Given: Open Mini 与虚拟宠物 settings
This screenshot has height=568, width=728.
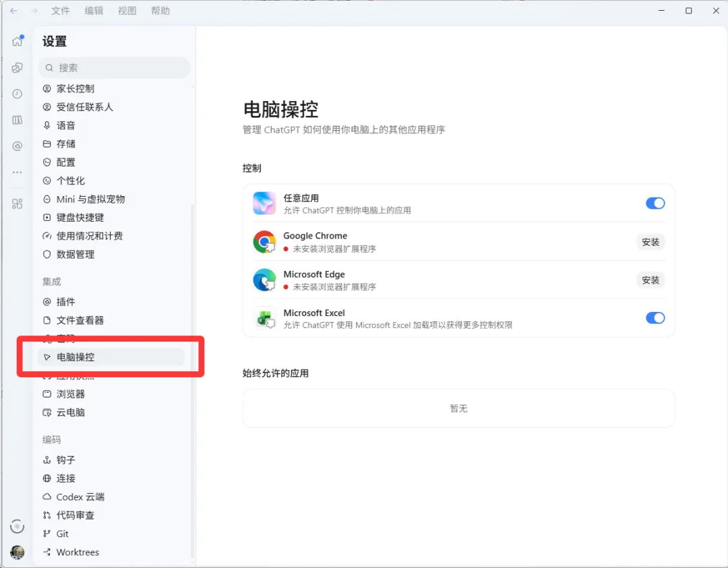Looking at the screenshot, I should point(111,199).
